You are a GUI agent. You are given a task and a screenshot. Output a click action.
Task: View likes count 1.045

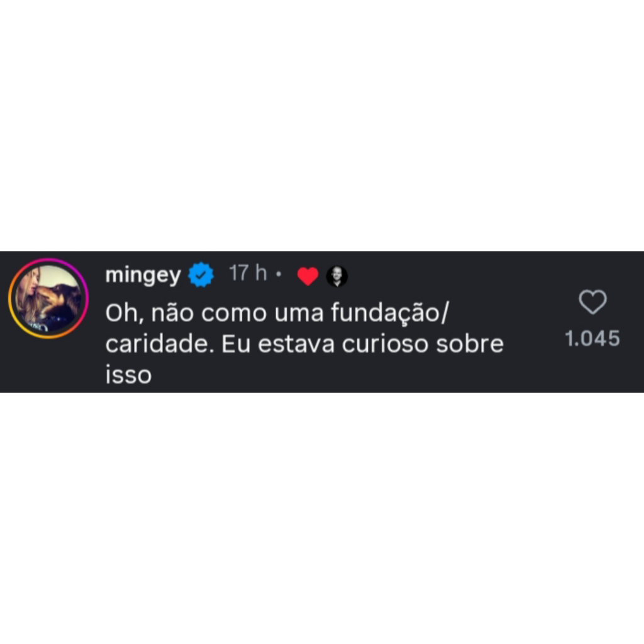point(592,339)
